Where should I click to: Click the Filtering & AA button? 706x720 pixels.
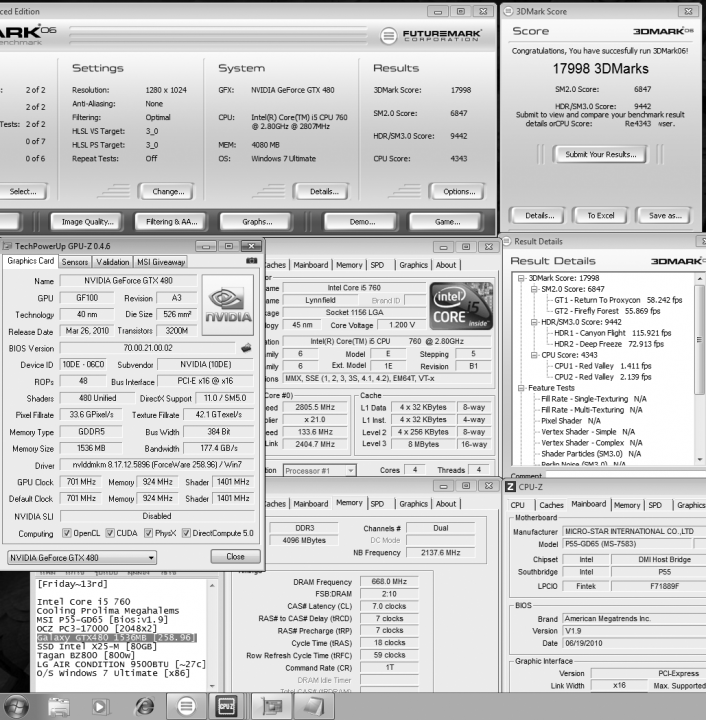click(171, 222)
